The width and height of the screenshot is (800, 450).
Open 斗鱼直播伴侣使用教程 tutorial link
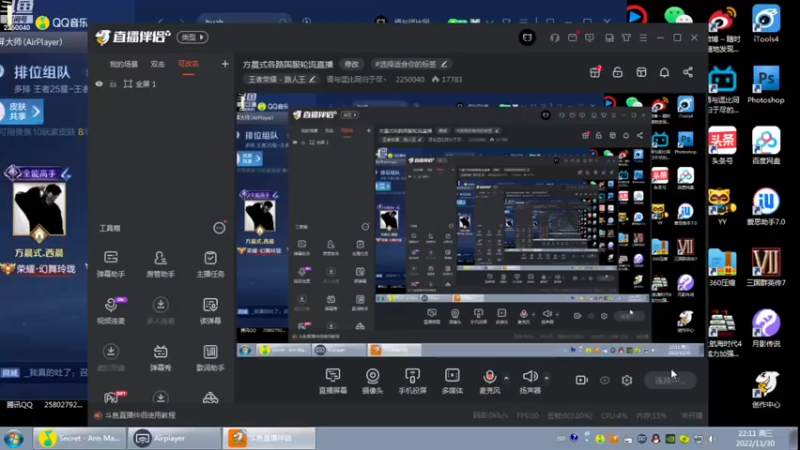(140, 415)
